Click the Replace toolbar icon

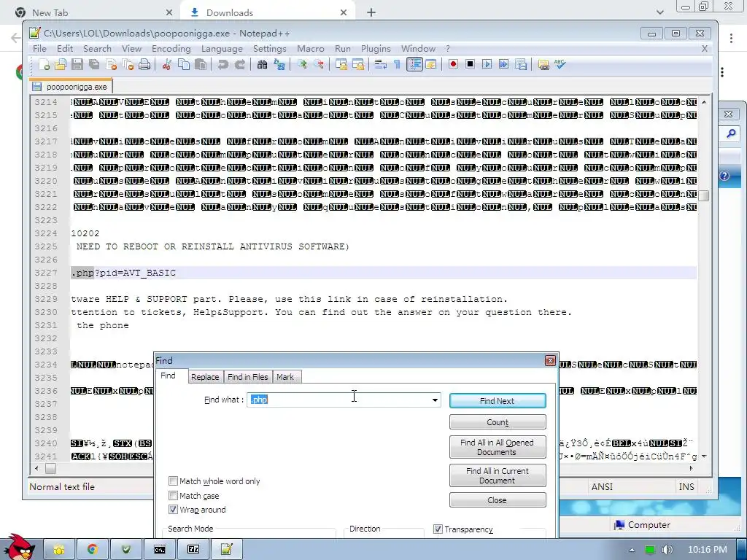tap(279, 64)
